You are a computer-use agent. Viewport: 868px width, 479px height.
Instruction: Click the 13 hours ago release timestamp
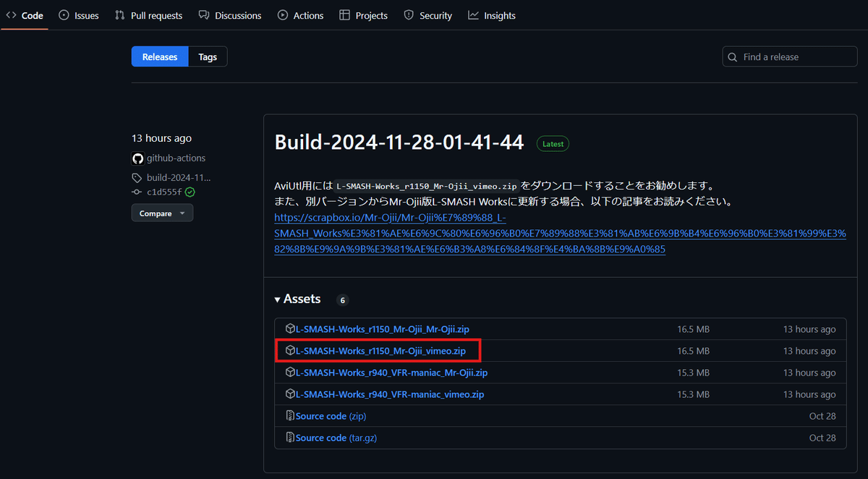(x=161, y=138)
